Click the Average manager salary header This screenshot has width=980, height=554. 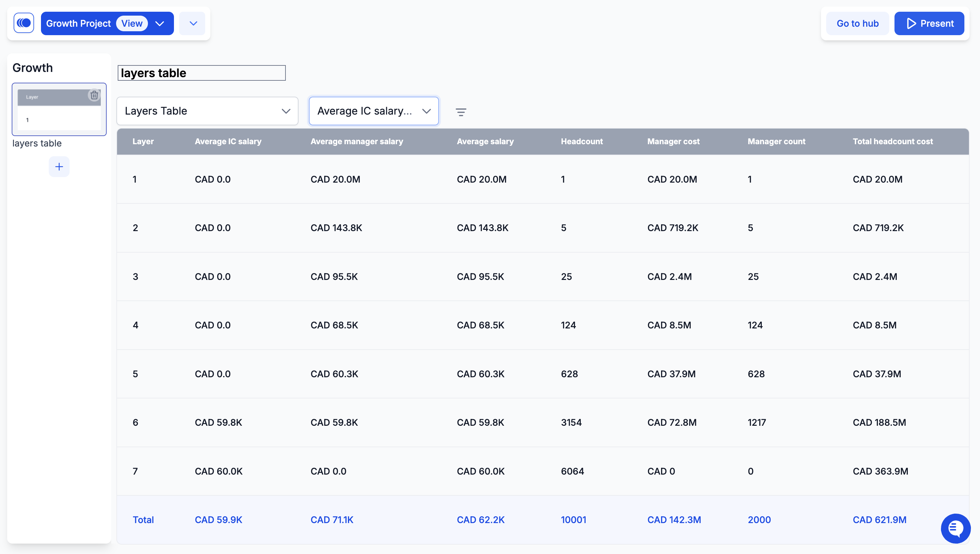(x=356, y=141)
